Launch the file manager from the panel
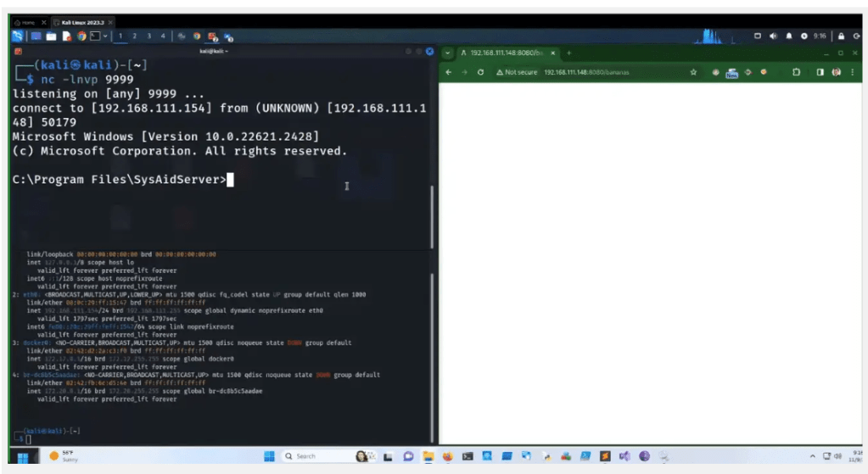The image size is (868, 474). pyautogui.click(x=52, y=36)
